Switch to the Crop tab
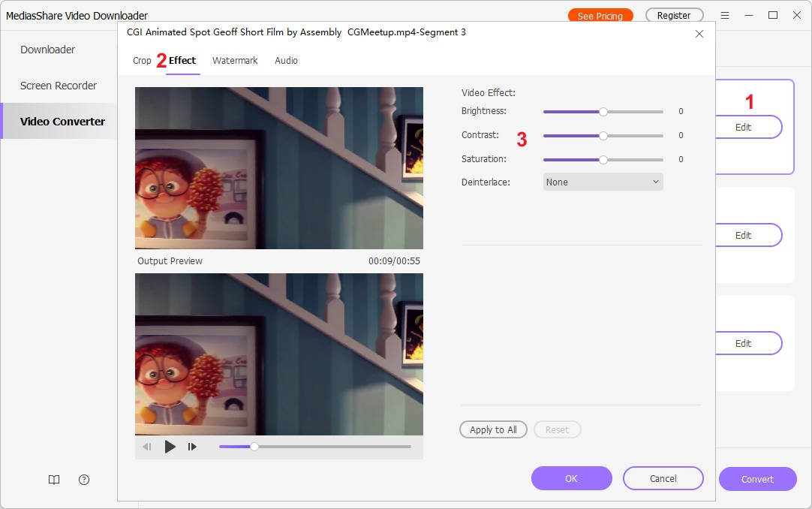812x509 pixels. click(x=142, y=60)
